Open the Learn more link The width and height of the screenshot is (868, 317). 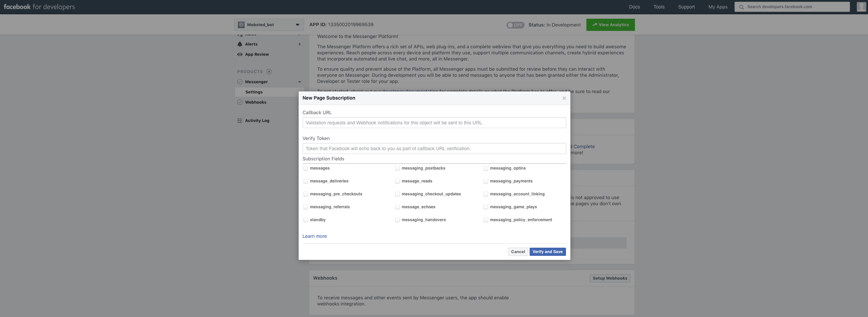(315, 236)
